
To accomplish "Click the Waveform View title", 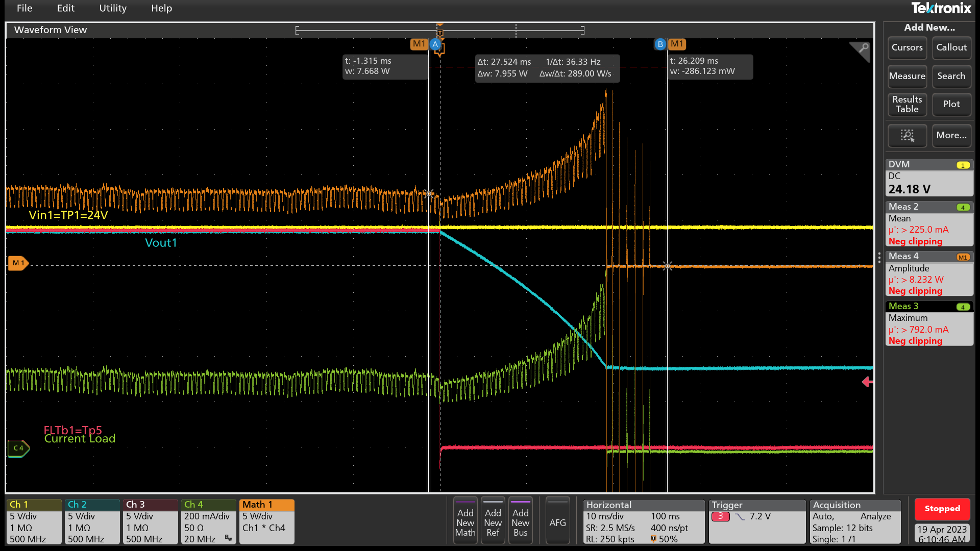I will tap(51, 30).
